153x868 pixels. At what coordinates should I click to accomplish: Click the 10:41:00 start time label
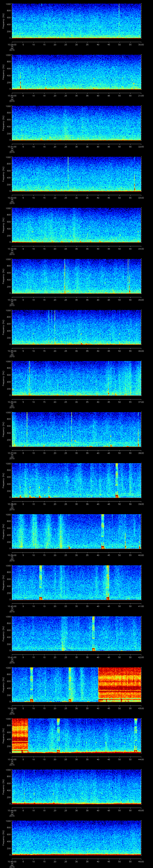[12, 657]
